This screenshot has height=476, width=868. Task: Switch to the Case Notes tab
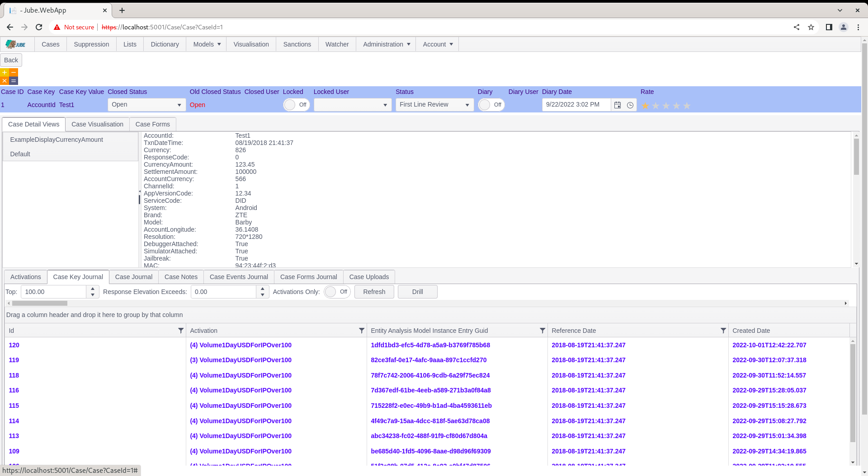click(181, 277)
